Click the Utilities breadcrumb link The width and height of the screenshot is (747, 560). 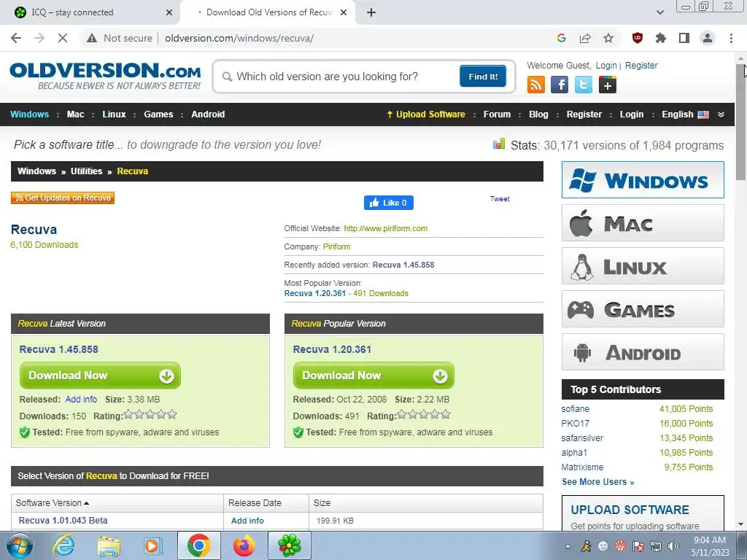[x=86, y=171]
